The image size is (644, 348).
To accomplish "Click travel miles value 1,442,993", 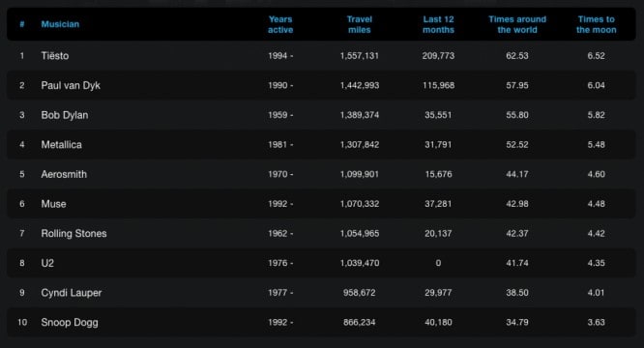I will click(x=360, y=85).
